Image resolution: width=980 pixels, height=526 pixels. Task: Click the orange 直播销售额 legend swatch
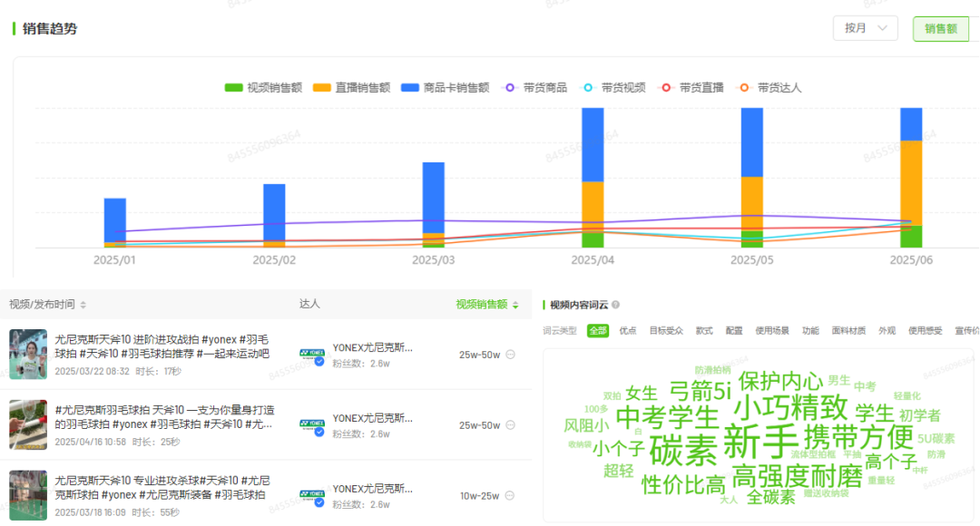click(322, 88)
